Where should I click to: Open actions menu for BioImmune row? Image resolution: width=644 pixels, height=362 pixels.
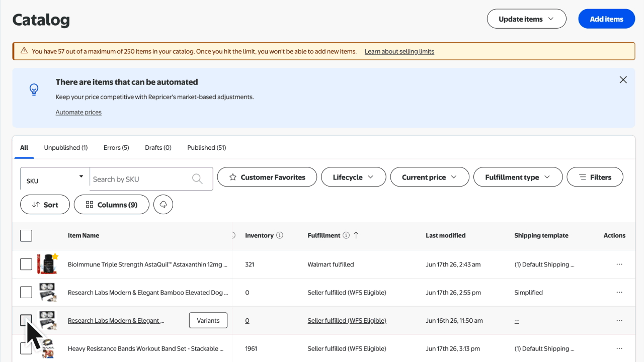pos(619,264)
